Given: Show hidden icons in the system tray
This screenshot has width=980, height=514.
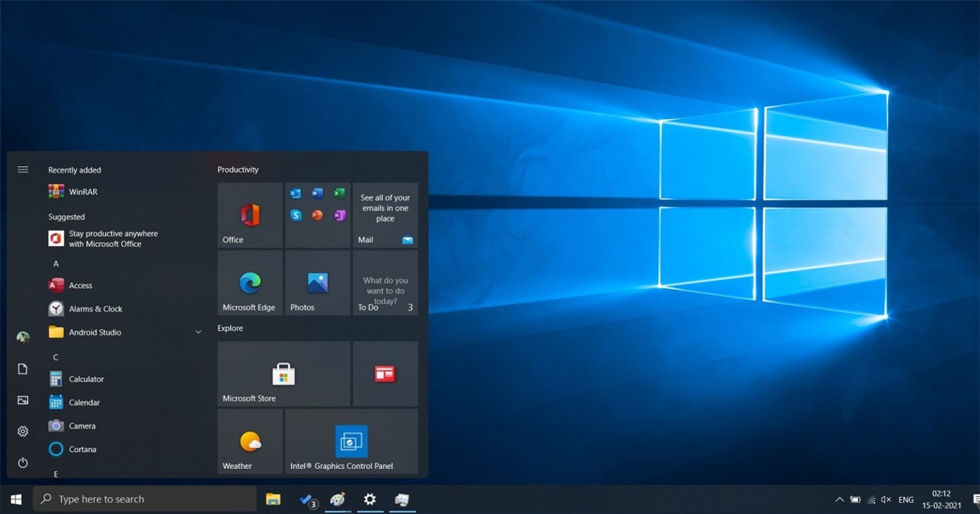Looking at the screenshot, I should pos(839,499).
